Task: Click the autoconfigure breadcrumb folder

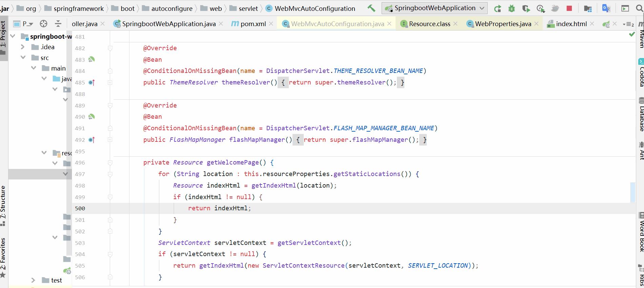Action: [172, 8]
